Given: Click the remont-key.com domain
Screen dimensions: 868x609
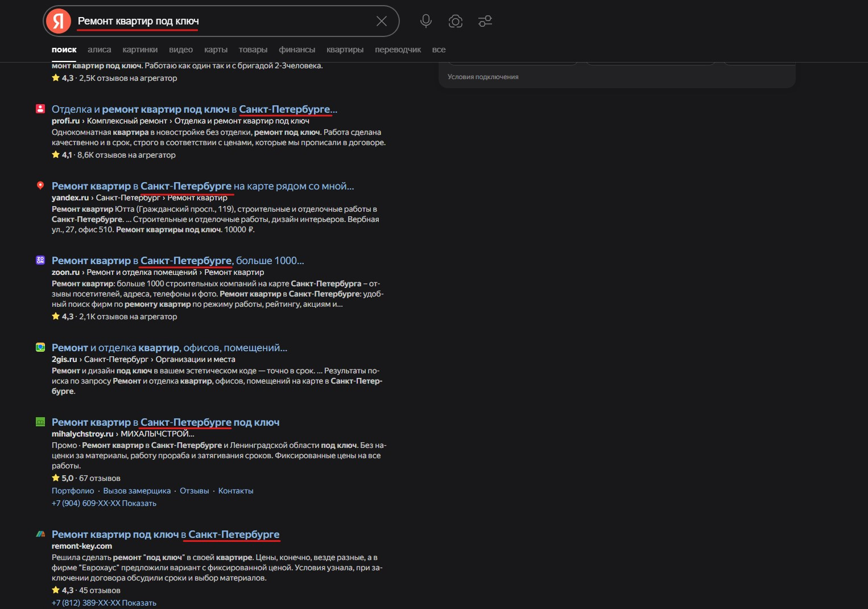Looking at the screenshot, I should point(82,546).
